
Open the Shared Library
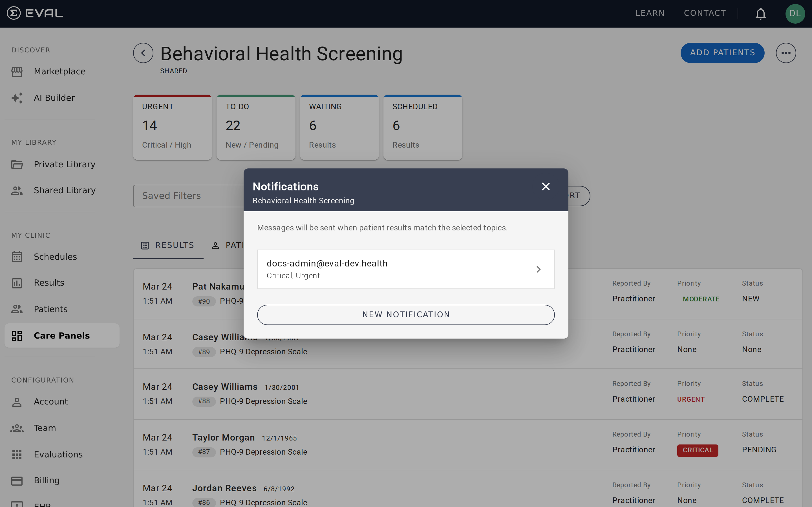tap(64, 190)
